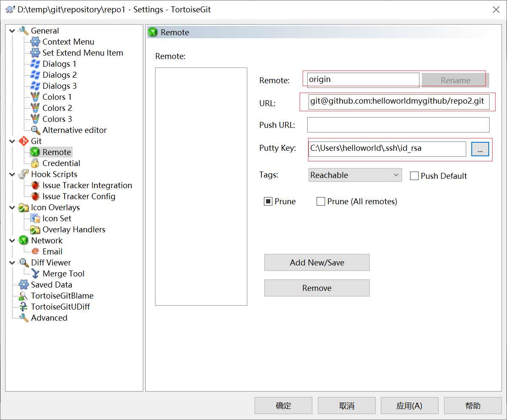Viewport: 507px width, 420px height.
Task: Click the Dialogs 1 window icon
Action: pos(35,64)
